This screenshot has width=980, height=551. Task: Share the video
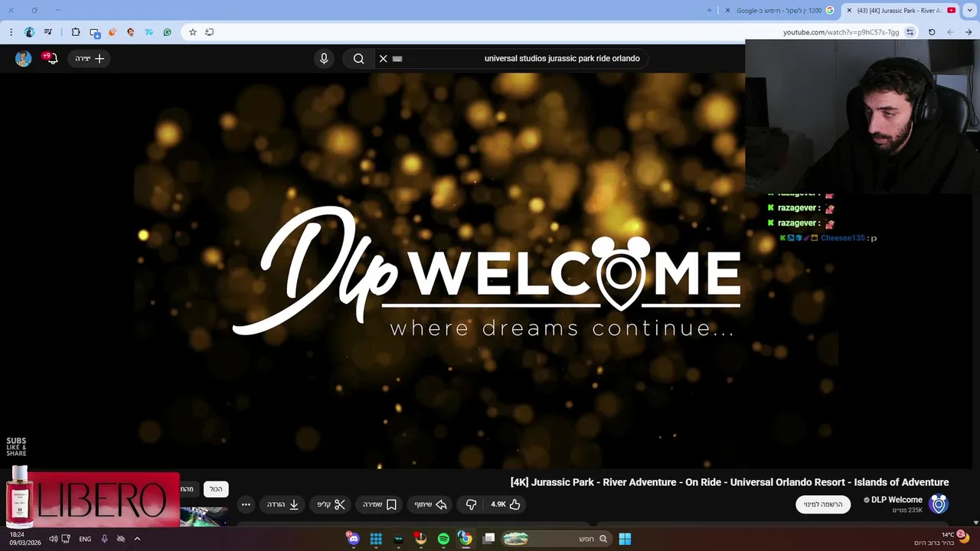(430, 504)
